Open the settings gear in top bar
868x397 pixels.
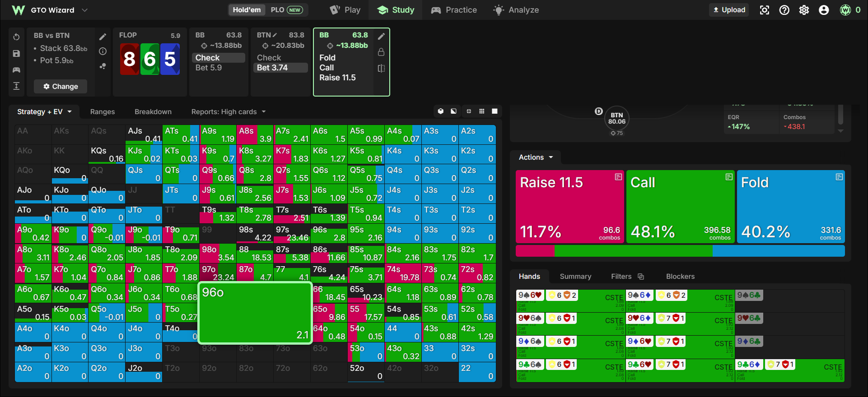804,10
